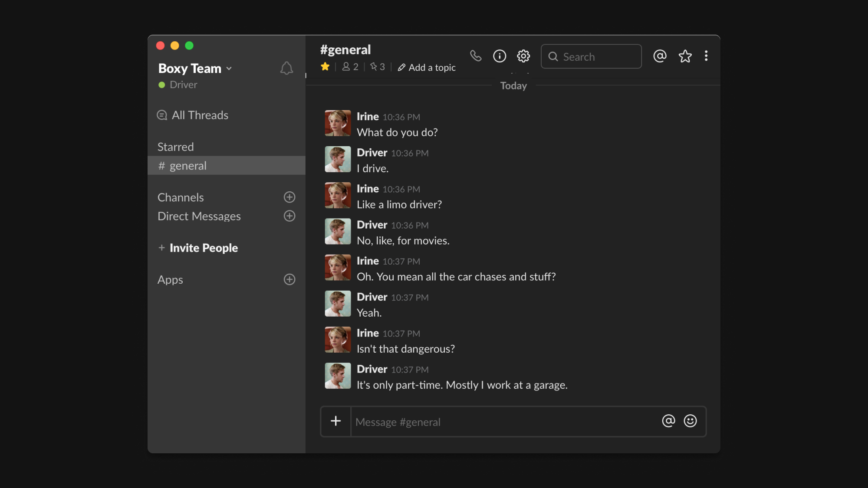The image size is (868, 488).
Task: Click the 10:37 PM timestamp on 'Yeah.'
Action: [410, 298]
